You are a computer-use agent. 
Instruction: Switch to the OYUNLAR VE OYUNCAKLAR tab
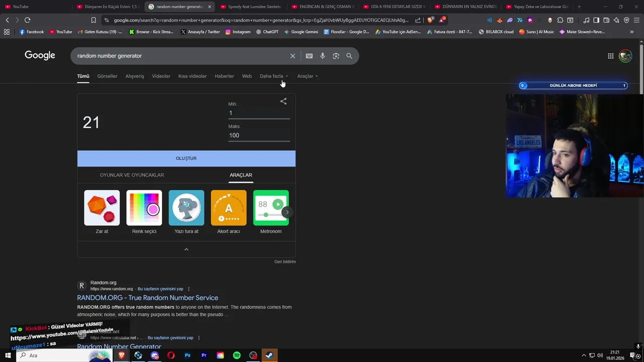pyautogui.click(x=132, y=175)
